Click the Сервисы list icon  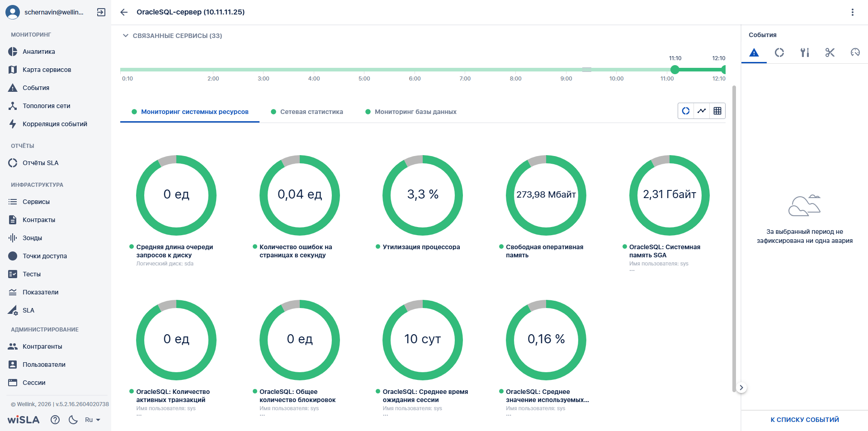coord(13,202)
